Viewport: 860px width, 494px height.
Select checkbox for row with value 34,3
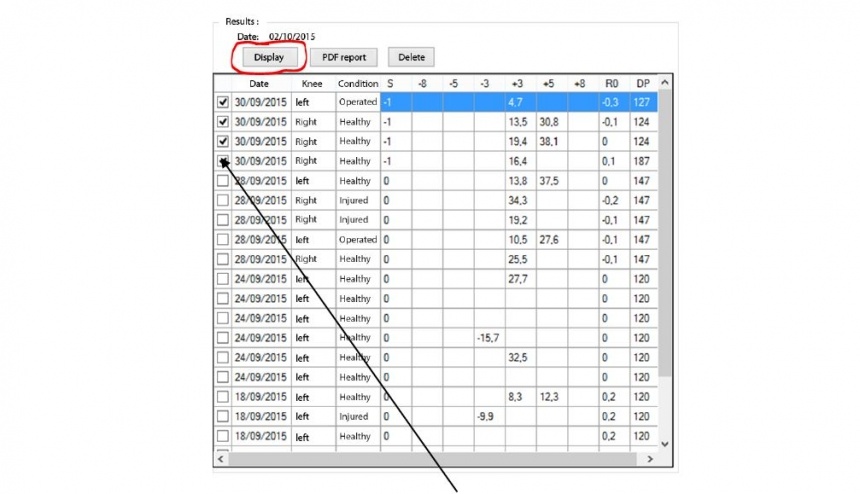222,200
